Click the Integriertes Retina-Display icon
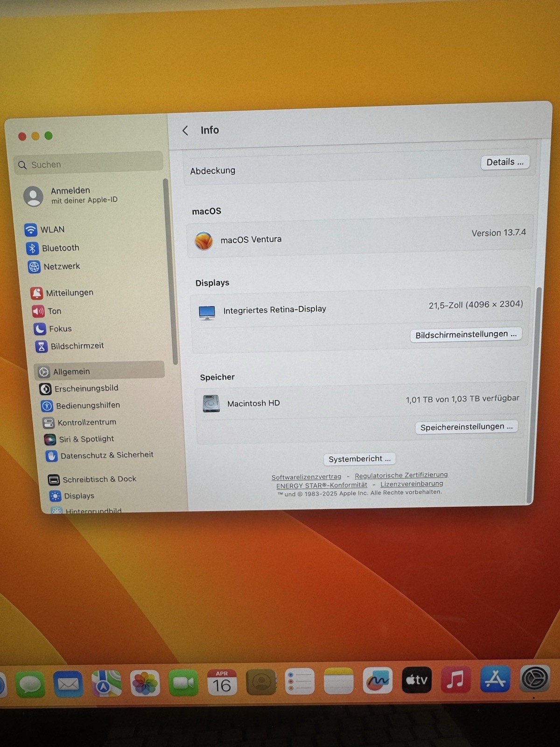 pos(207,312)
